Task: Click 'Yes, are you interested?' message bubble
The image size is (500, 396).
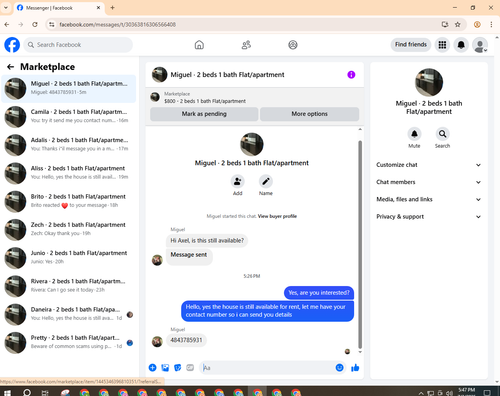Action: 319,293
